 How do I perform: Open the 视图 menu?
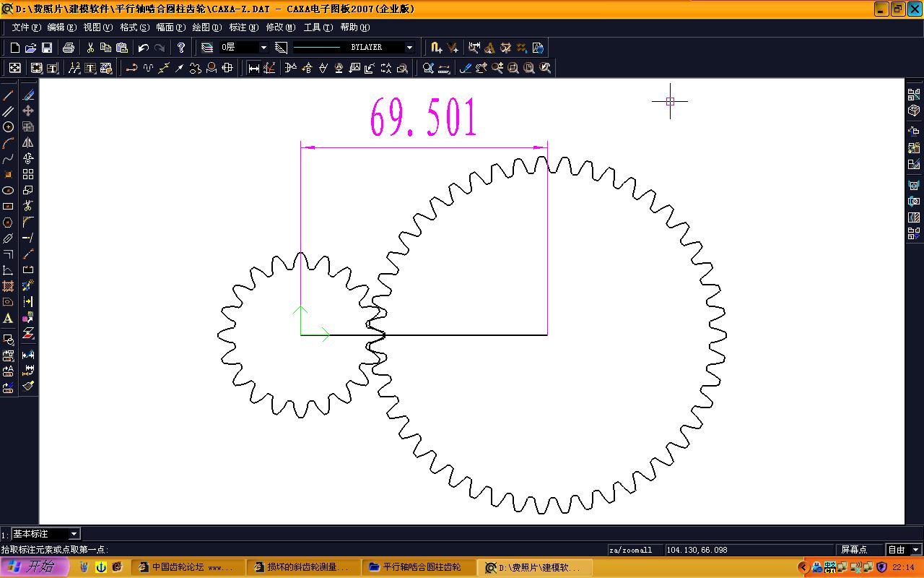point(98,27)
